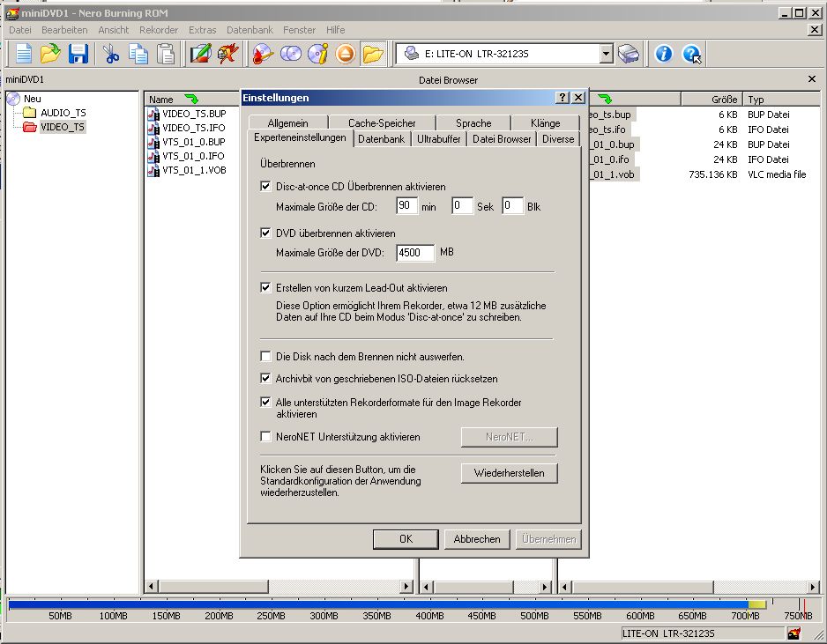Toggle Alle Rekorderformate Image Rekorder checkbox
Viewport: 827px width, 644px height.
(x=266, y=402)
